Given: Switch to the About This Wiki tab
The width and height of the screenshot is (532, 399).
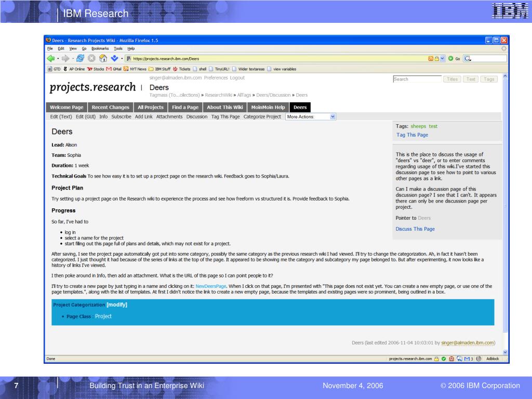Looking at the screenshot, I should [225, 107].
